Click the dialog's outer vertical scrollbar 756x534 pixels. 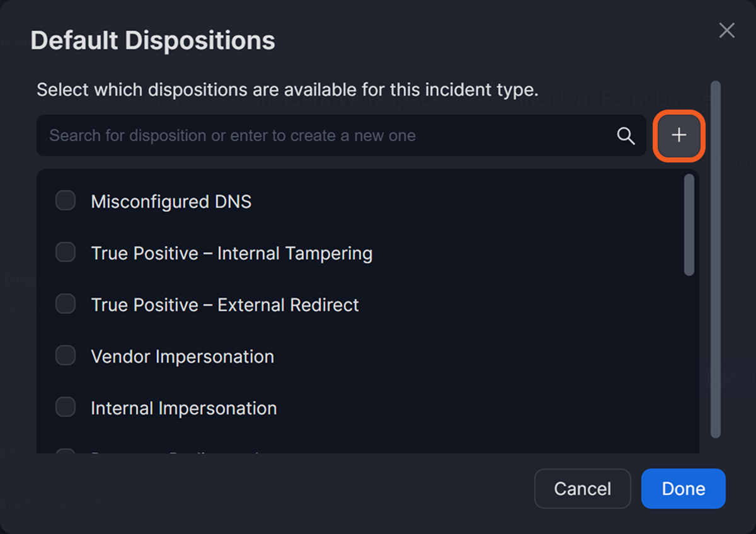click(715, 258)
